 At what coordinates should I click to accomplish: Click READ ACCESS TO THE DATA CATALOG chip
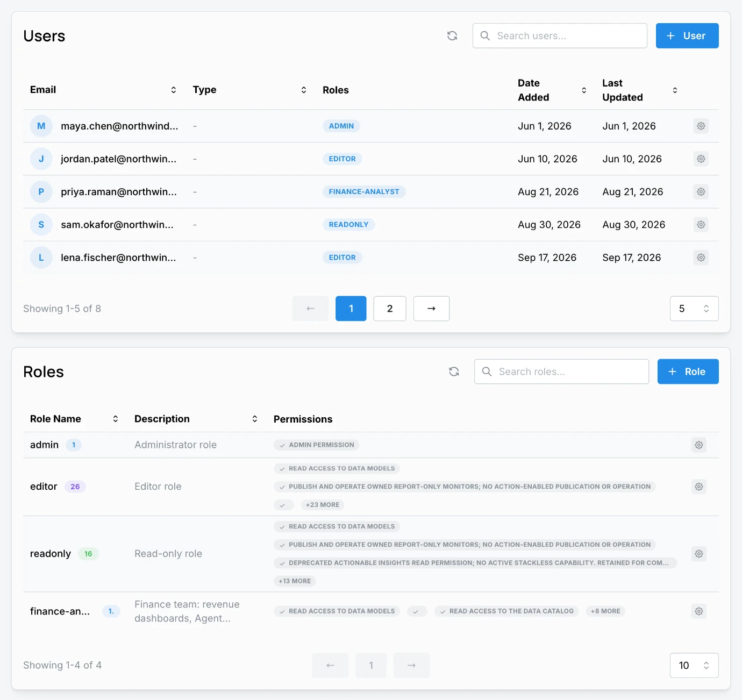506,611
